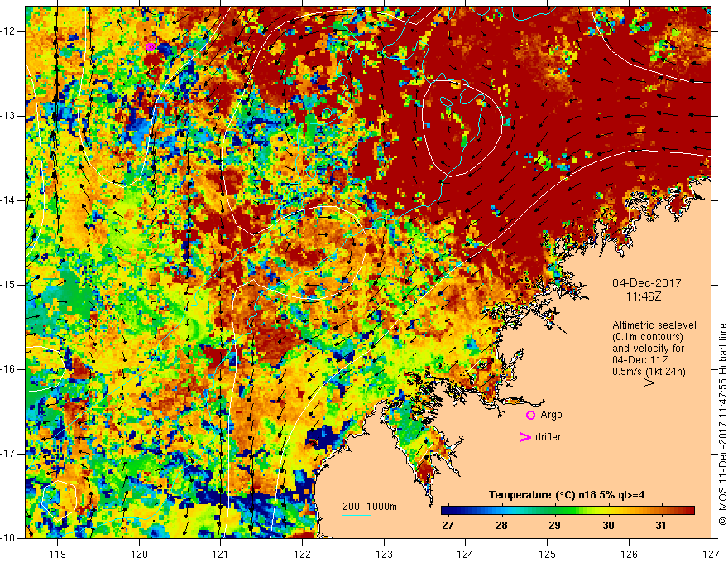This screenshot has width=728, height=563.
Task: Click longitude label 120 on bottom axis
Action: pyautogui.click(x=139, y=554)
